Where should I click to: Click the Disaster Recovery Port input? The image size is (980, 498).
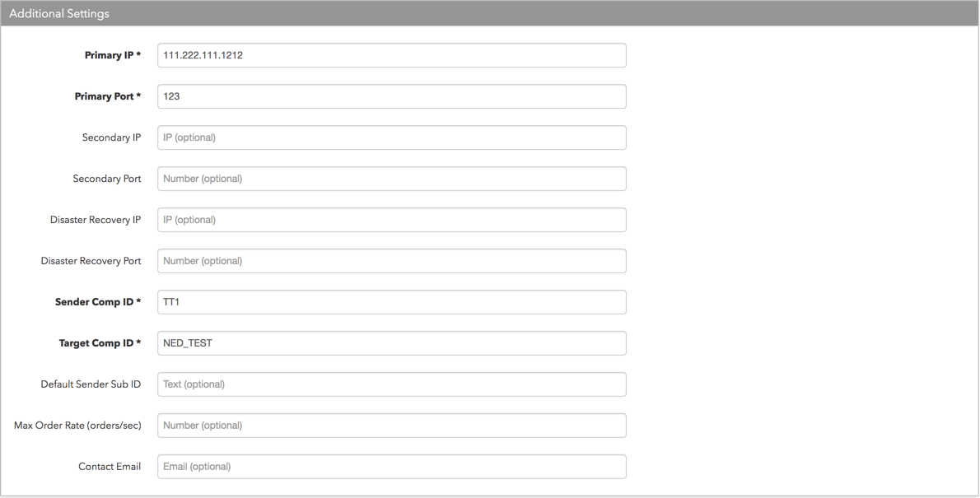pyautogui.click(x=391, y=261)
